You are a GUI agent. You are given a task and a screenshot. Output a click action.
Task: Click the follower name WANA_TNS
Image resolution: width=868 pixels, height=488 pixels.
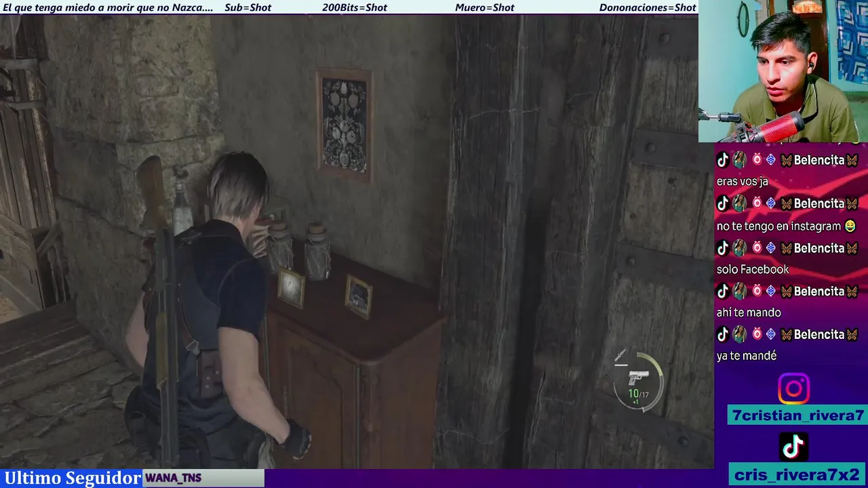[174, 478]
